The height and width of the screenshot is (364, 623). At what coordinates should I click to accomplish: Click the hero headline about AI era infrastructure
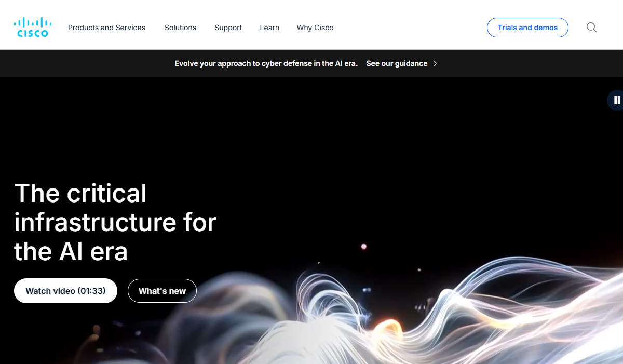[115, 222]
